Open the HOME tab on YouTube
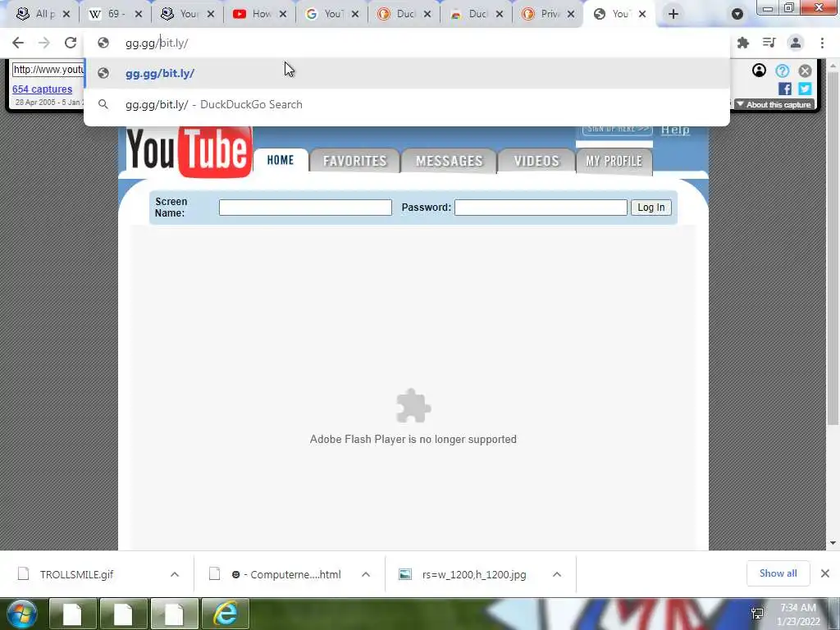Viewport: 840px width, 630px height. coord(281,160)
